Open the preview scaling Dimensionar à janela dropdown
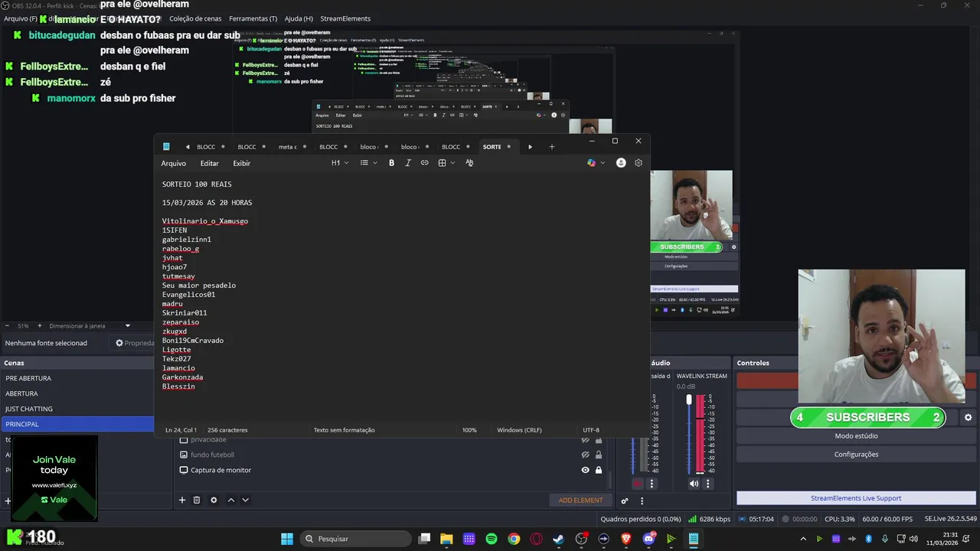Viewport: 980px width, 551px height. click(x=89, y=326)
